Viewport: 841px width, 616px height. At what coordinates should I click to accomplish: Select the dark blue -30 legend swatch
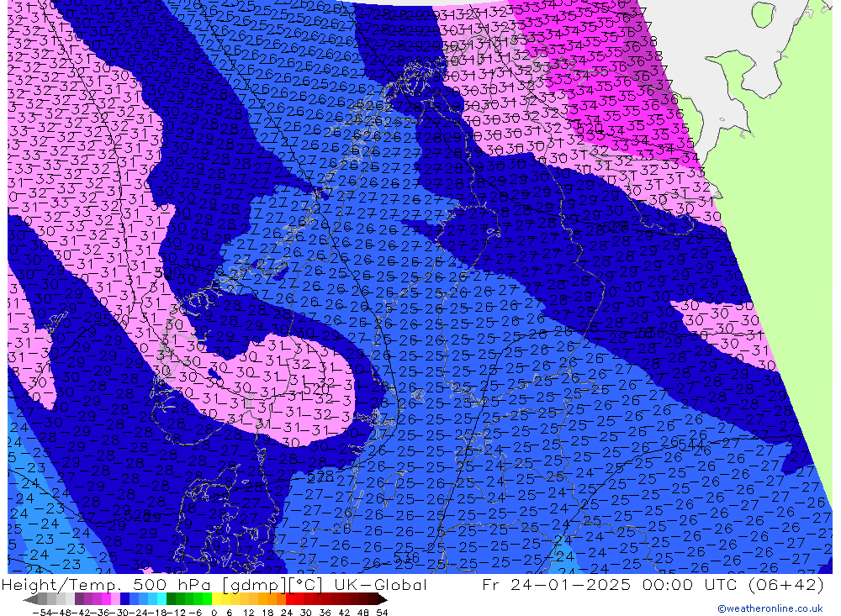(x=124, y=599)
